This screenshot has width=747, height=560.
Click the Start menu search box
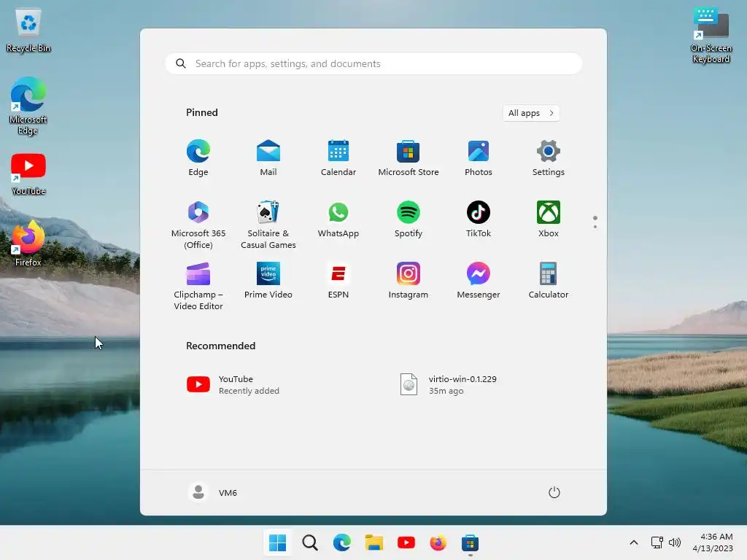tap(373, 64)
